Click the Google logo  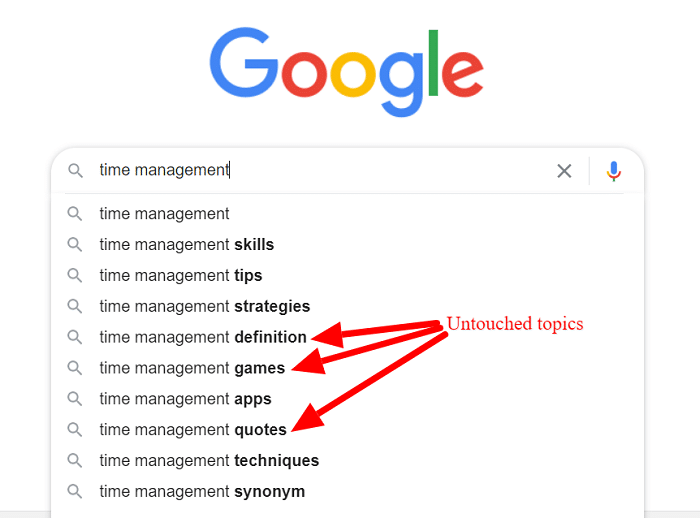click(346, 71)
